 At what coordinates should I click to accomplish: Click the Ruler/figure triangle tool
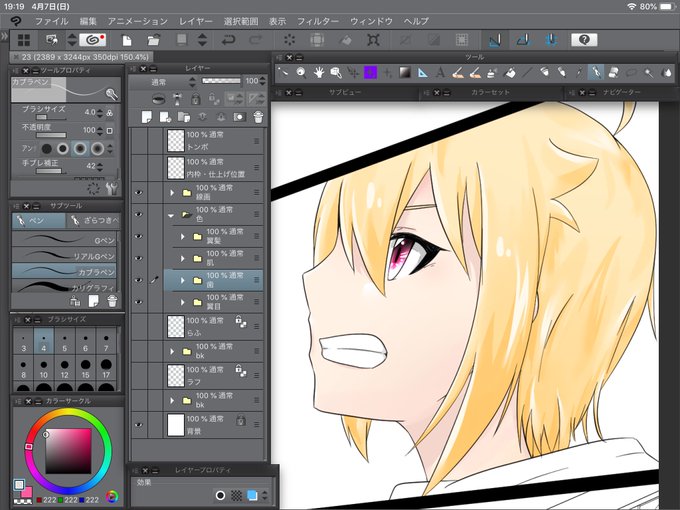pyautogui.click(x=422, y=72)
